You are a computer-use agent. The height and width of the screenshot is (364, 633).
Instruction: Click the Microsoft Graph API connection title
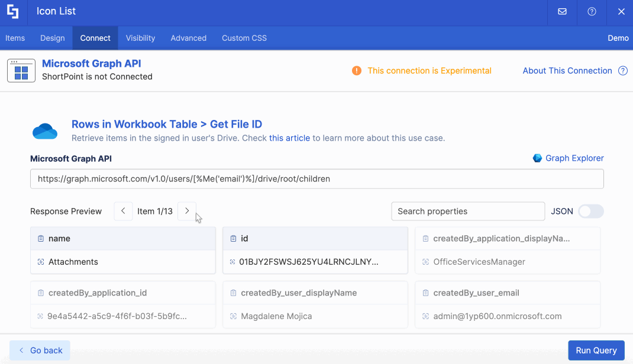(x=92, y=63)
